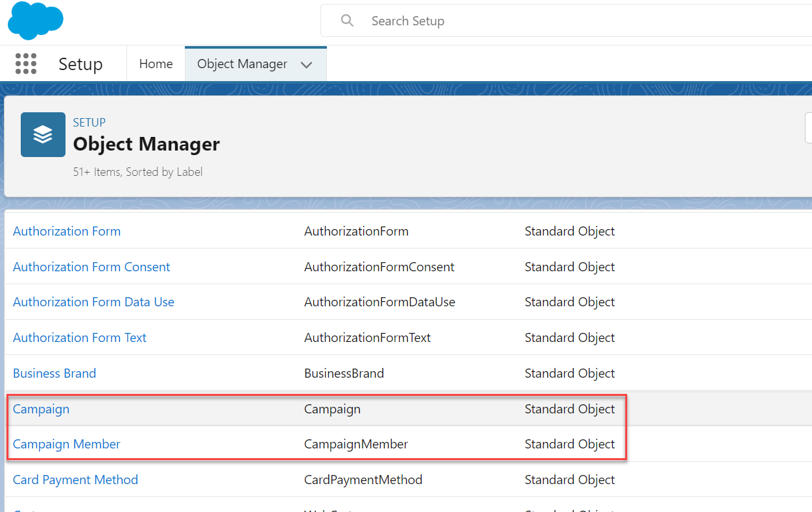This screenshot has width=812, height=512.
Task: Click the AuthorizationForm API name
Action: tap(356, 231)
